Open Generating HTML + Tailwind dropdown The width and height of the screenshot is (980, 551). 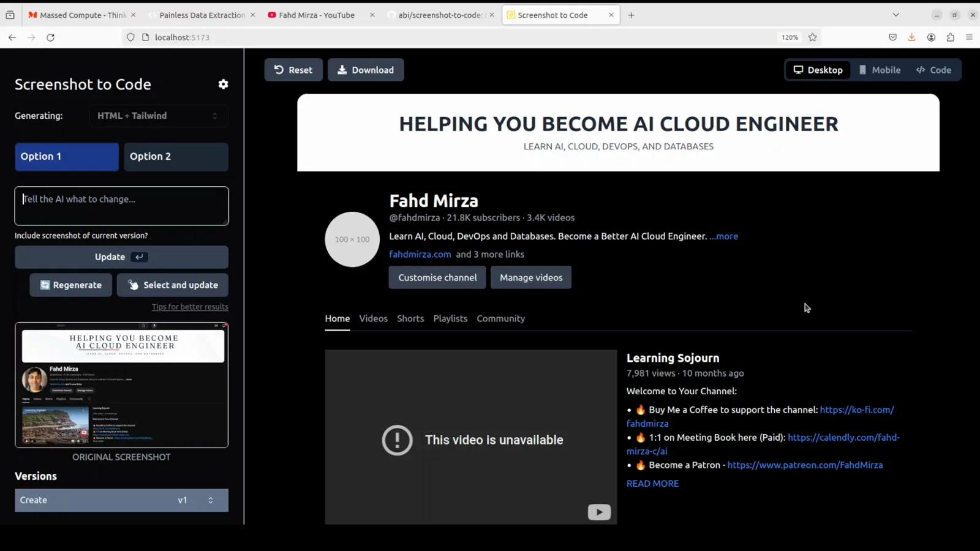(159, 116)
